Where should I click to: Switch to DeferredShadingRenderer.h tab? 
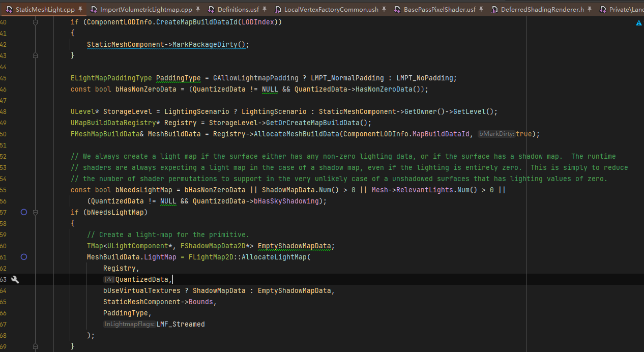coord(542,9)
